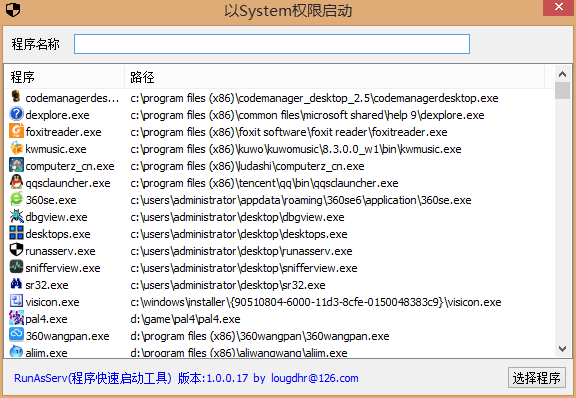Click the kwmusic.exe icon
The width and height of the screenshot is (576, 398).
click(16, 148)
